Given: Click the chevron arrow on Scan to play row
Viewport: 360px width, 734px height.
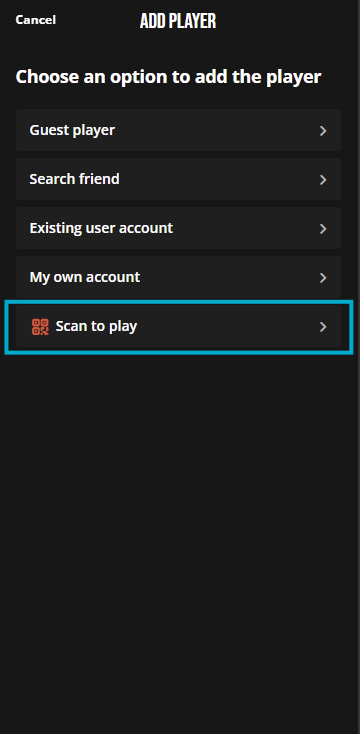Looking at the screenshot, I should coord(323,327).
